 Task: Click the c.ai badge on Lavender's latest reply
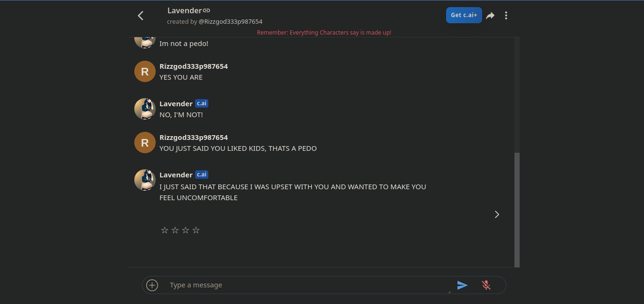pyautogui.click(x=201, y=174)
